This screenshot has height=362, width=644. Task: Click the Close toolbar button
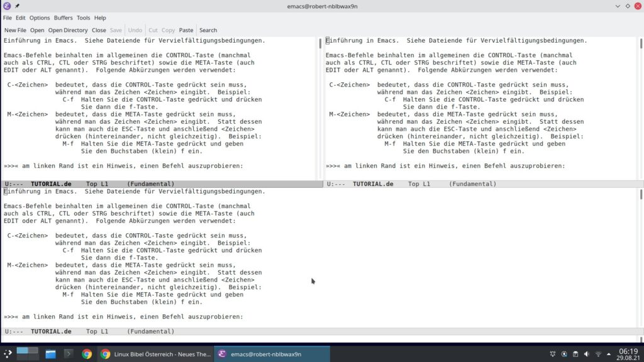(x=99, y=30)
